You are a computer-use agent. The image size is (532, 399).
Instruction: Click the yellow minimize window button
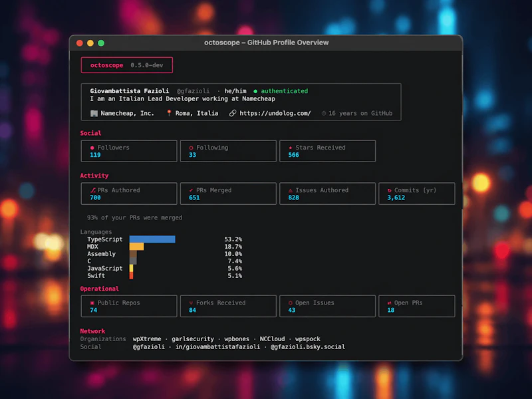pos(90,43)
